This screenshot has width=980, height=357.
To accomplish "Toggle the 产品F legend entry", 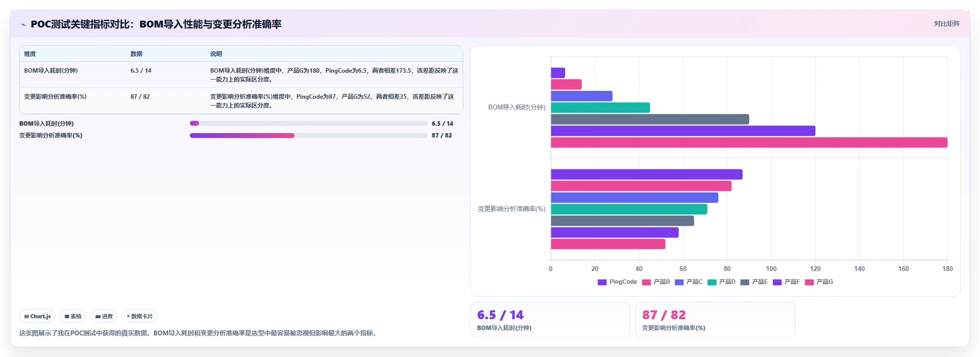I will click(786, 282).
